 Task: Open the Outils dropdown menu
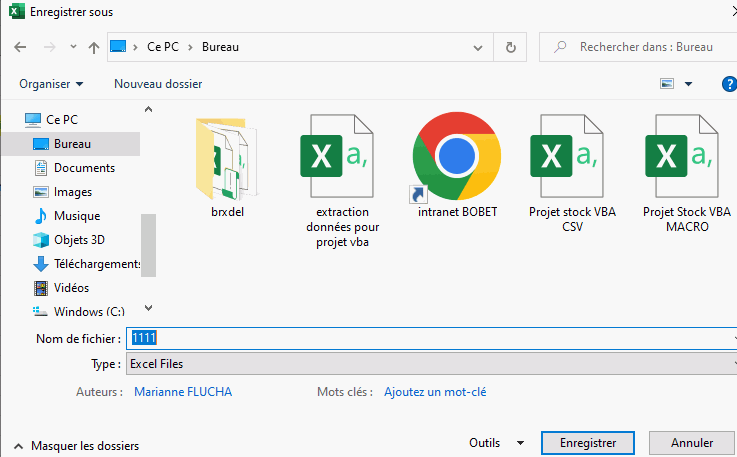coord(496,443)
